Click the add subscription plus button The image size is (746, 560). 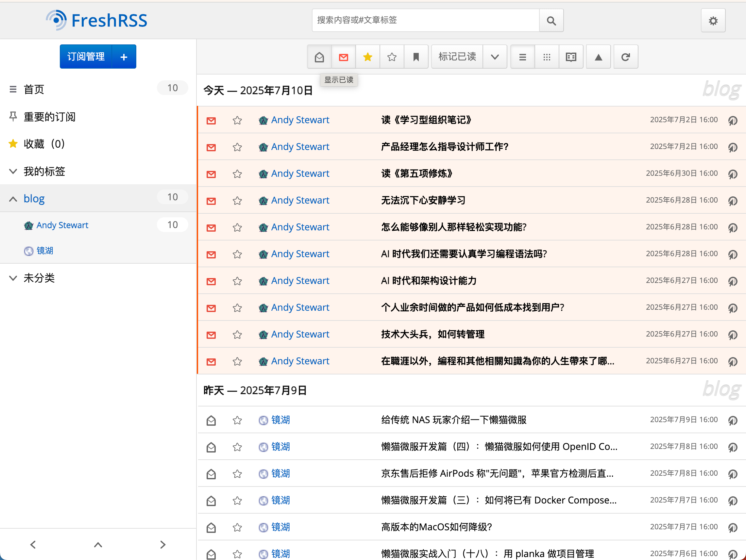pyautogui.click(x=124, y=57)
